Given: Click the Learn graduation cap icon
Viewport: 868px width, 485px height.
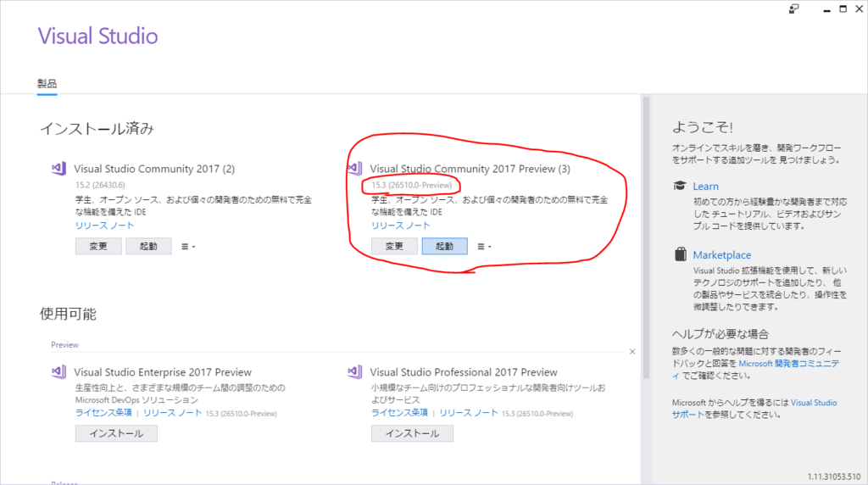Looking at the screenshot, I should (x=680, y=186).
